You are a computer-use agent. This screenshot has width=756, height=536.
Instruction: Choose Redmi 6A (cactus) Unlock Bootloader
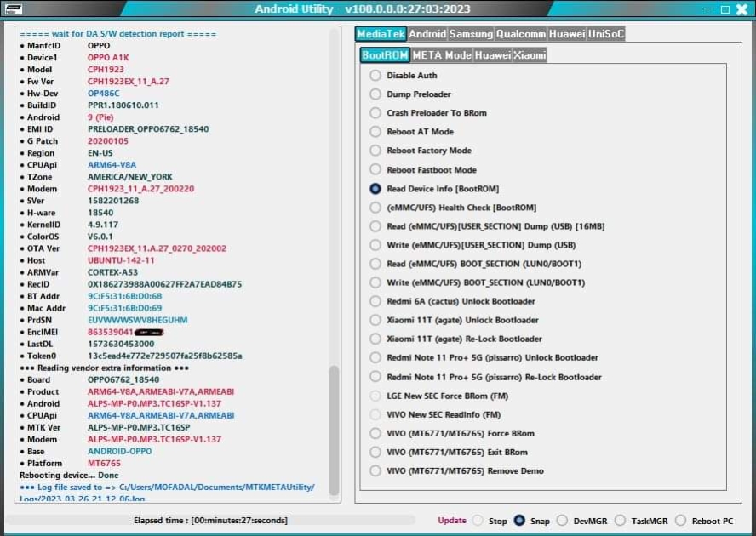coord(375,301)
